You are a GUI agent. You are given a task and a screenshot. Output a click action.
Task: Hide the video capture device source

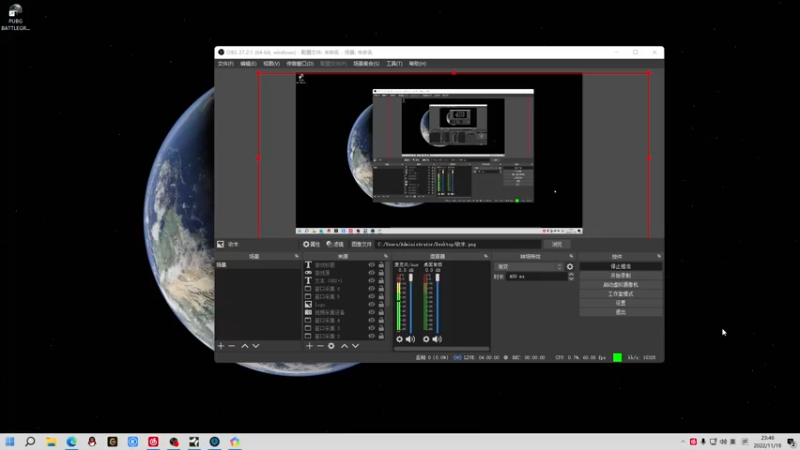371,312
